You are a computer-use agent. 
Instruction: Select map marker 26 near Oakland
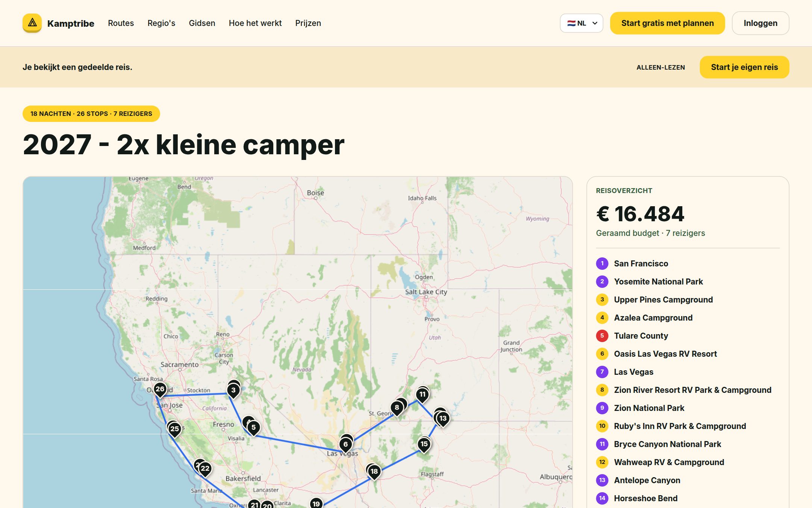(160, 390)
